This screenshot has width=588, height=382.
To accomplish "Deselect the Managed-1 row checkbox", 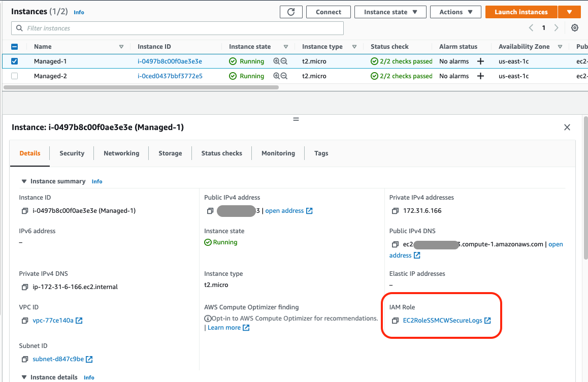I will (x=14, y=61).
